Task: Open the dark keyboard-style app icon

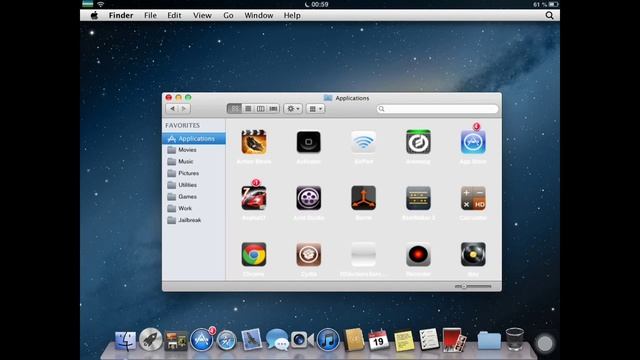Action: pos(418,198)
